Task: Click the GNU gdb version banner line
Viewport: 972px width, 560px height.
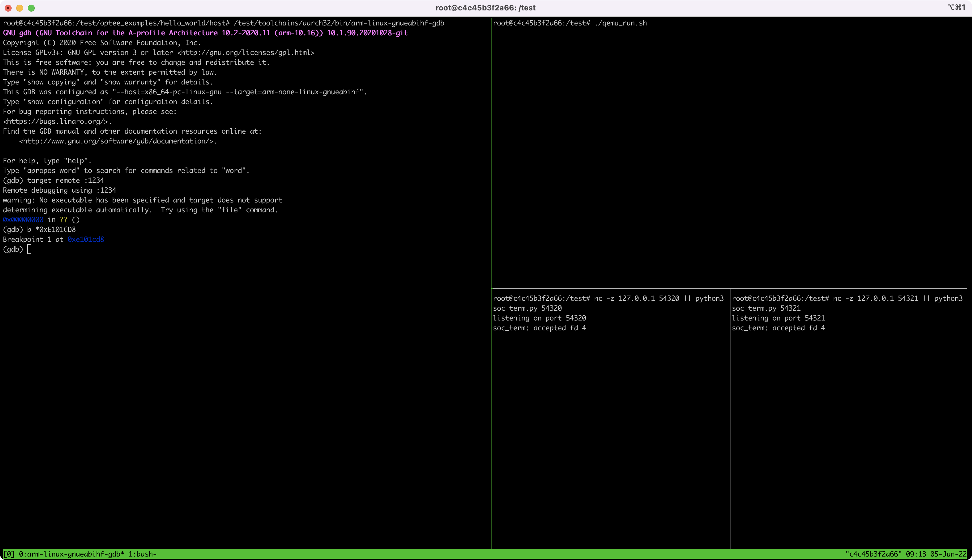Action: click(205, 33)
